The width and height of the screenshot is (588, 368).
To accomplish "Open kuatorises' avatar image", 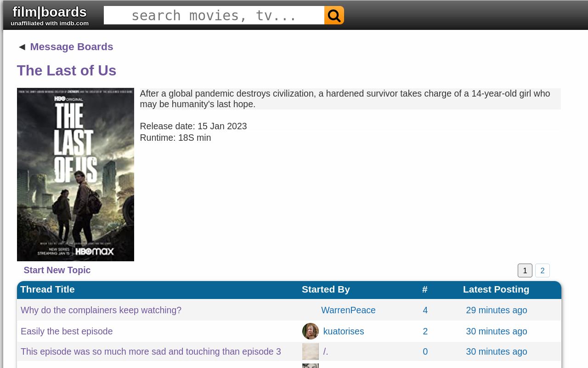I will 310,331.
